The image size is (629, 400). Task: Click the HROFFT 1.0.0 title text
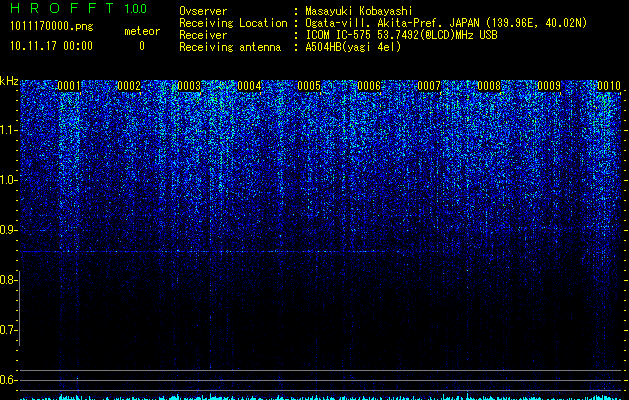pos(78,8)
